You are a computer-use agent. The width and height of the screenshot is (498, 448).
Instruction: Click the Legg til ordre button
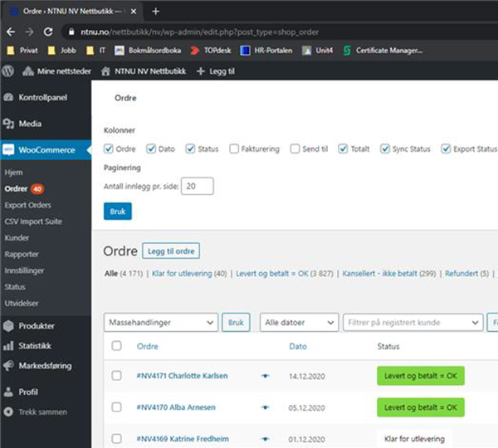171,251
